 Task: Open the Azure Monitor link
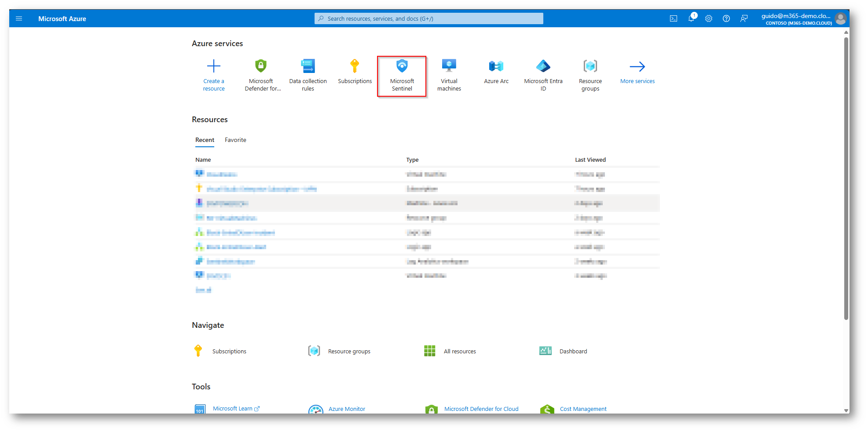[347, 409]
